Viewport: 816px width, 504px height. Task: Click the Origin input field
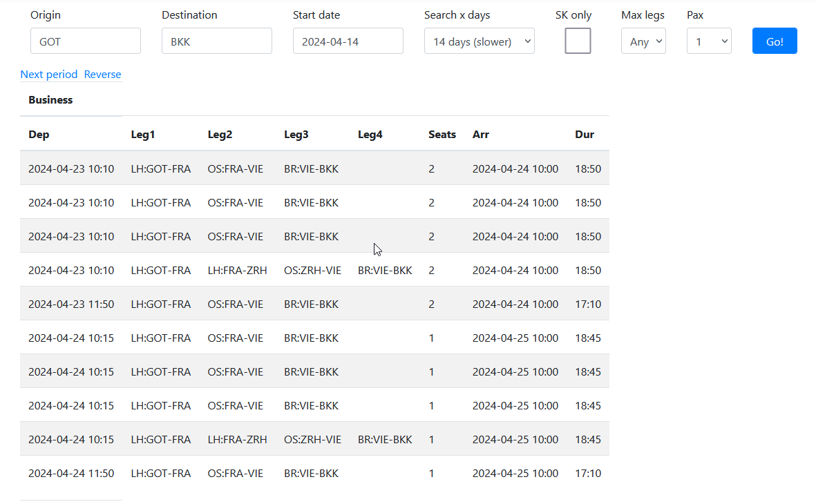85,41
